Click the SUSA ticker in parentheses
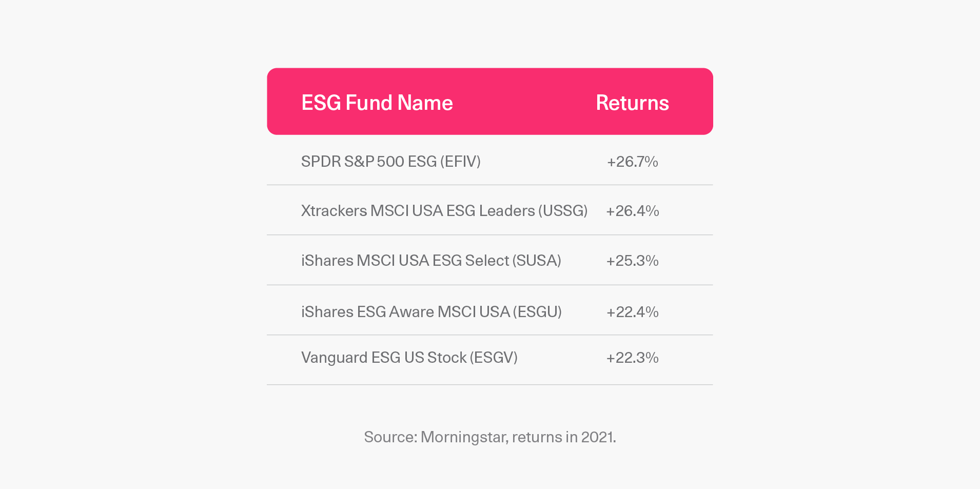The width and height of the screenshot is (980, 489). coord(537,261)
